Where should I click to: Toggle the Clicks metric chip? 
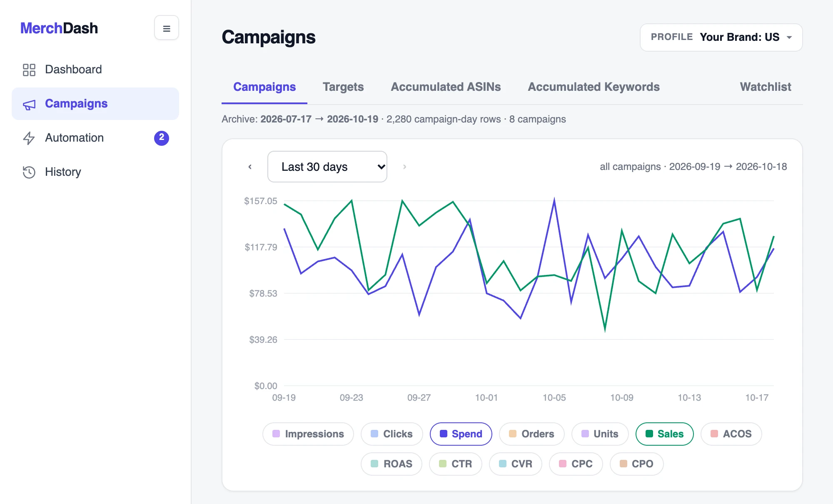coord(392,434)
